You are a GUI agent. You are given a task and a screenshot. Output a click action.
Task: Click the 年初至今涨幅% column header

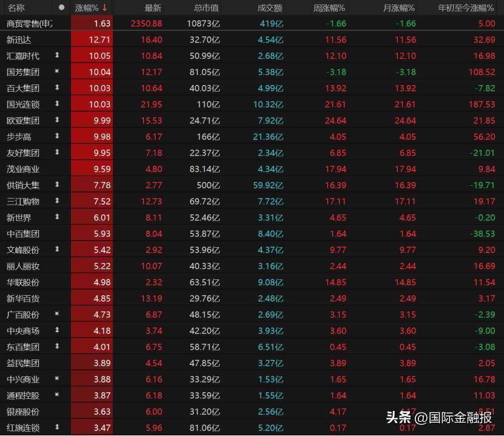coord(466,8)
